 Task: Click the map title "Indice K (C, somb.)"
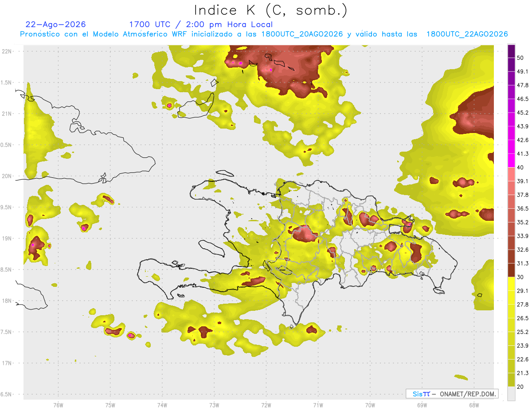pyautogui.click(x=270, y=10)
